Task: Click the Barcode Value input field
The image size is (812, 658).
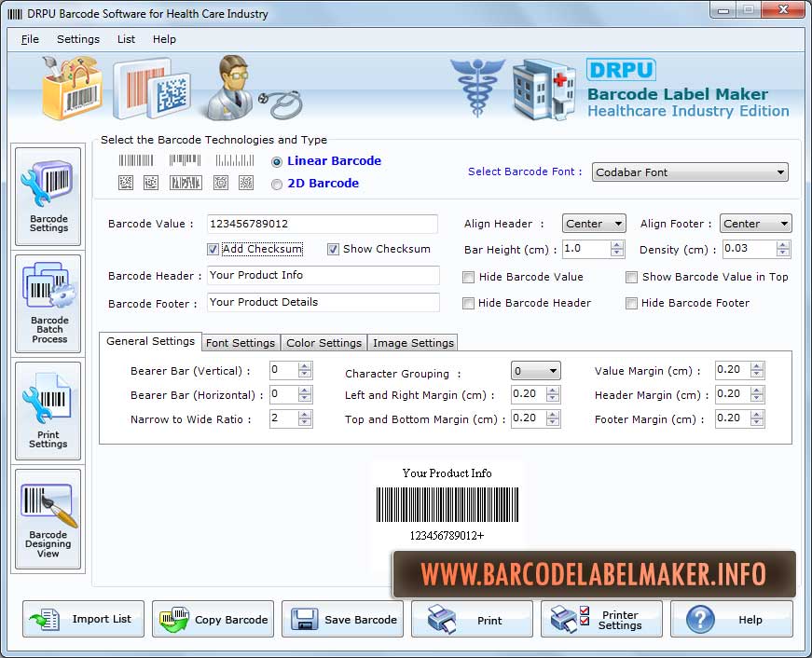Action: pos(323,224)
